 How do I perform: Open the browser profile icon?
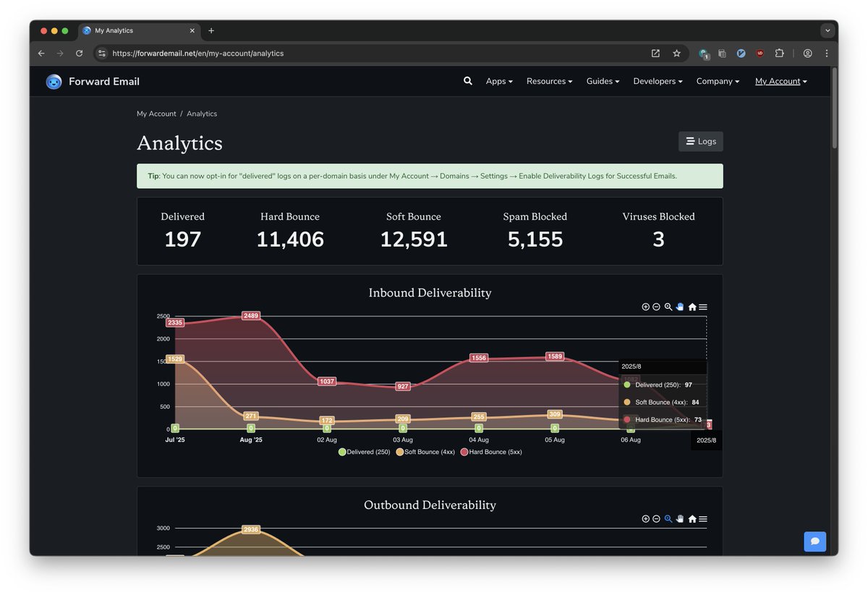tap(807, 53)
